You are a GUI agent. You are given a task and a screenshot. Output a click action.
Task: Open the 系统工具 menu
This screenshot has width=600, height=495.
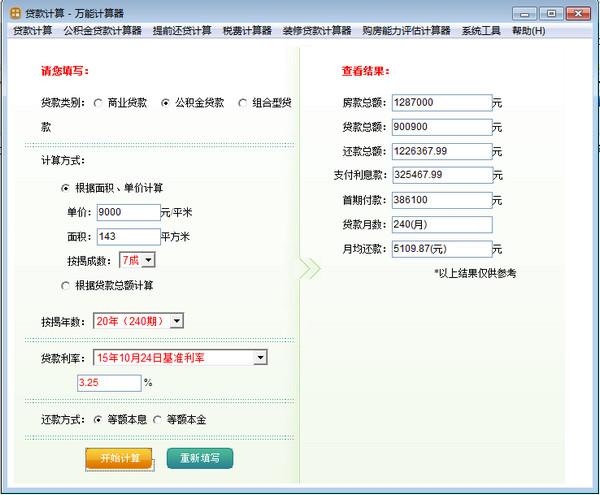tap(481, 31)
